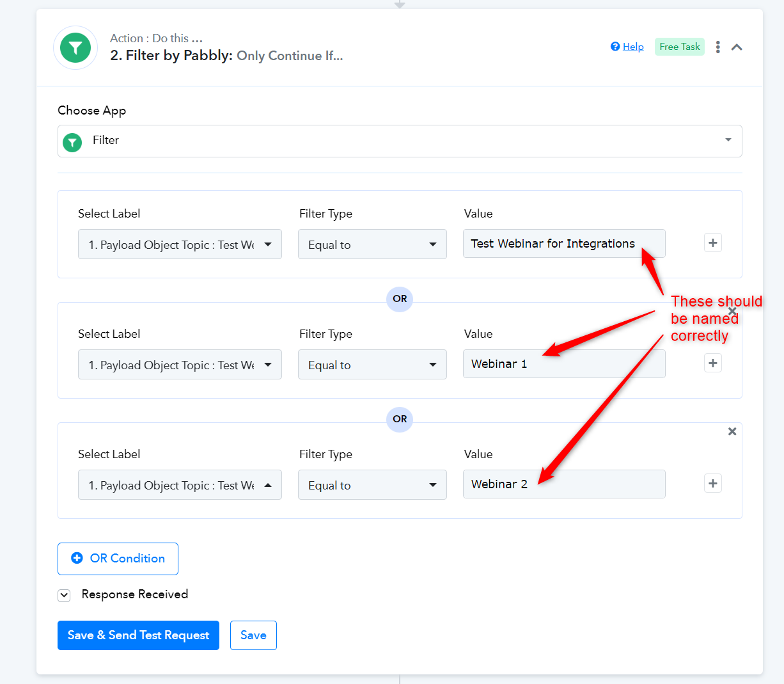Remove the Webinar 2 condition with X
This screenshot has width=784, height=684.
(x=732, y=431)
